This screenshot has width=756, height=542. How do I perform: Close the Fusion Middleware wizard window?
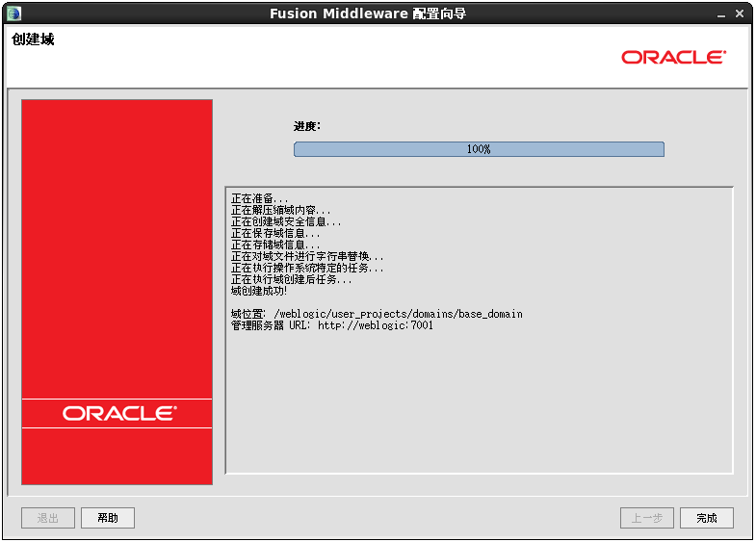[x=740, y=13]
